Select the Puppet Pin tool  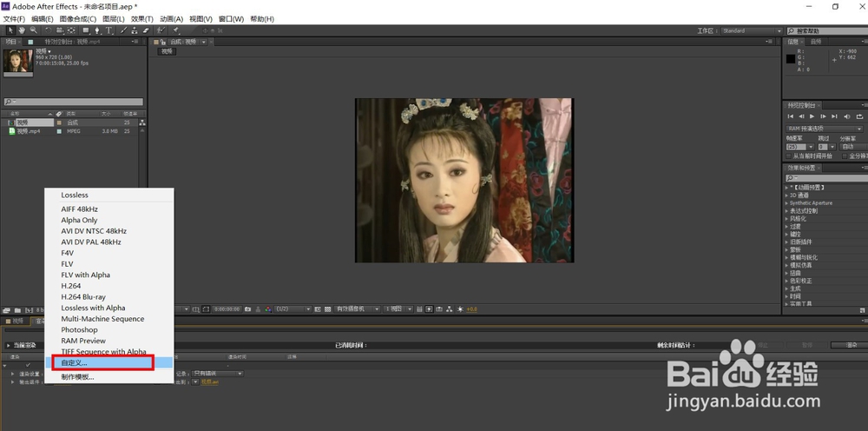[176, 30]
